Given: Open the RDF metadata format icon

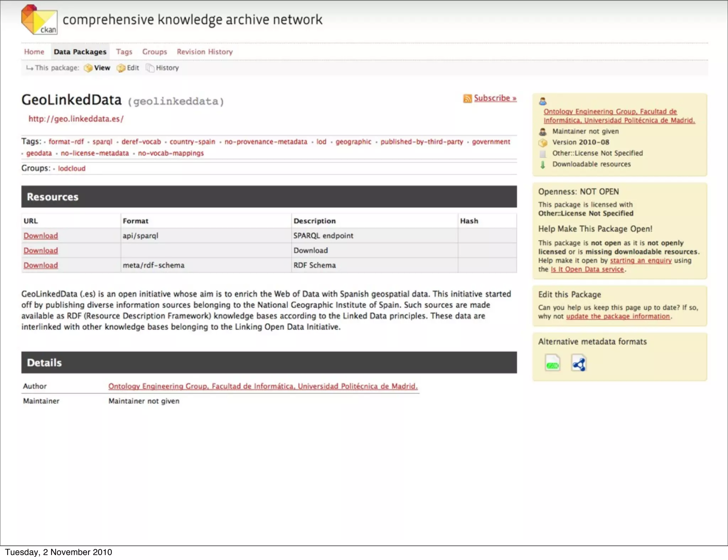Looking at the screenshot, I should coord(579,363).
